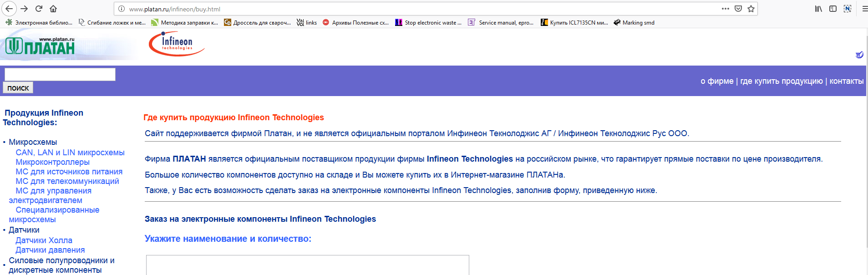Open the Firefox hamburger menu

coord(864,9)
